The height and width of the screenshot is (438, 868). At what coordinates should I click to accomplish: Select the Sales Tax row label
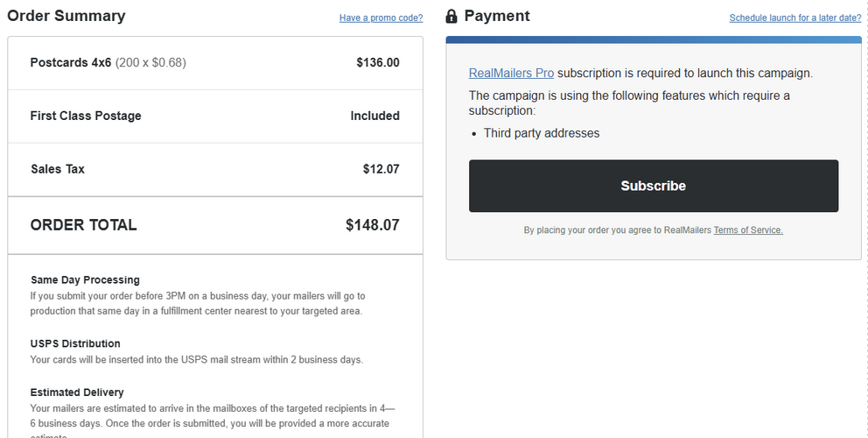click(x=58, y=169)
